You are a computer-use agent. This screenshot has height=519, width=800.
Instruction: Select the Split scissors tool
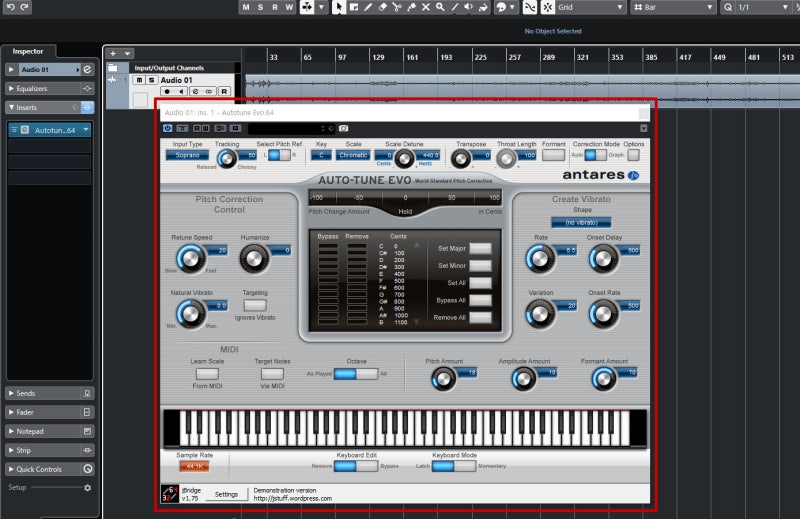tap(397, 7)
